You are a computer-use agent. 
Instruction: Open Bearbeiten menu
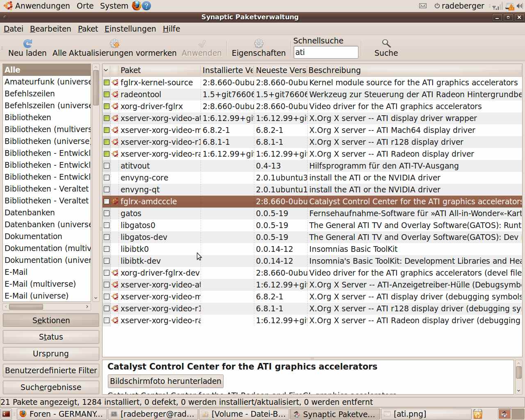(x=50, y=29)
